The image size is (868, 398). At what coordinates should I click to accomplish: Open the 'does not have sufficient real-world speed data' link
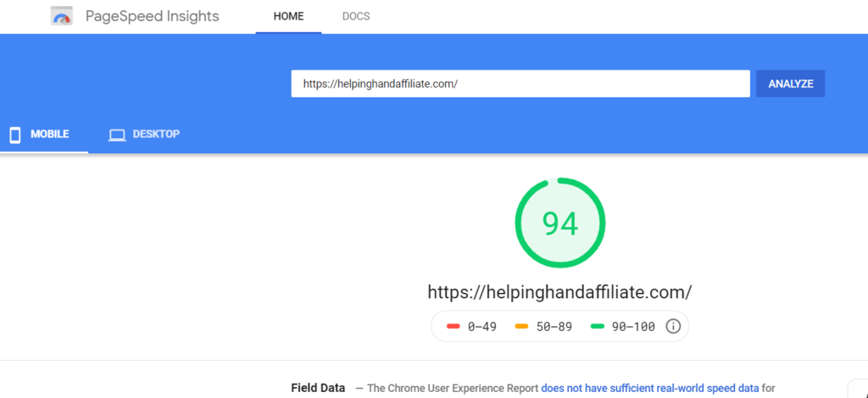pyautogui.click(x=649, y=388)
